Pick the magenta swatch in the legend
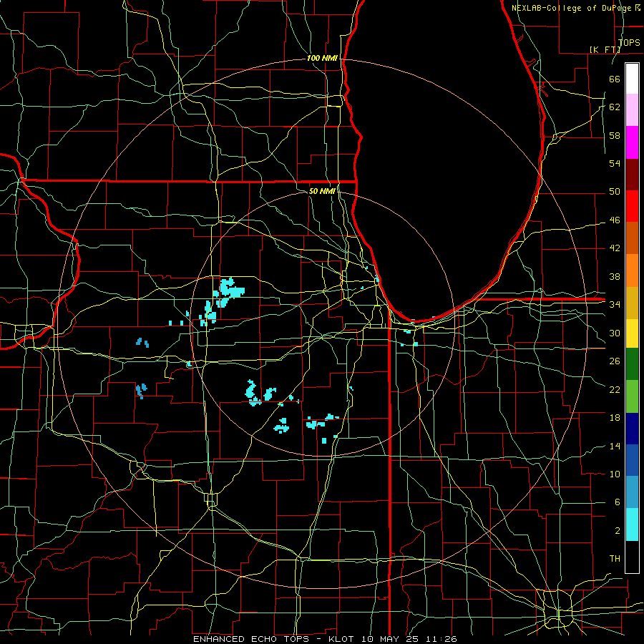The width and height of the screenshot is (644, 644). tap(632, 142)
